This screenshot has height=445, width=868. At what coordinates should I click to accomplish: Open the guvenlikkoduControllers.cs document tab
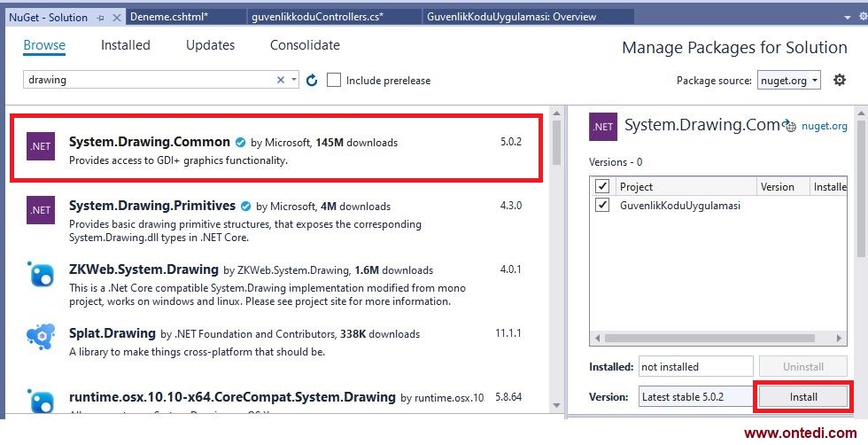pyautogui.click(x=334, y=17)
